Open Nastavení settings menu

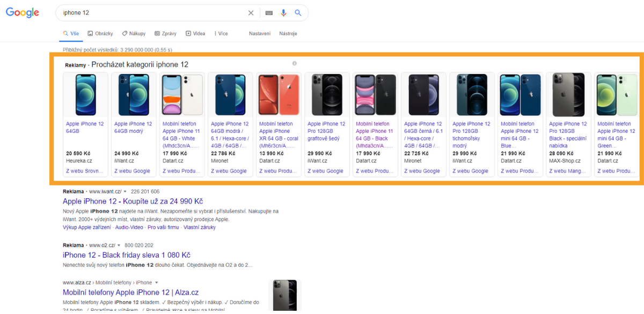pos(260,33)
